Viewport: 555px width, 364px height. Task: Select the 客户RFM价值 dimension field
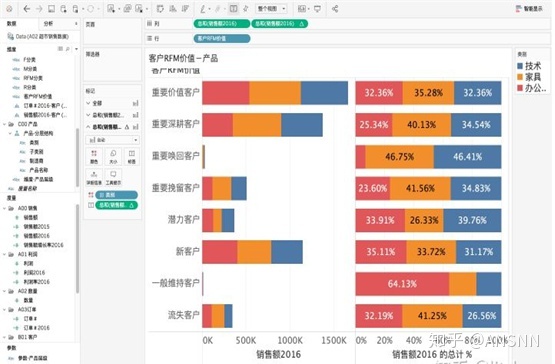[37, 97]
